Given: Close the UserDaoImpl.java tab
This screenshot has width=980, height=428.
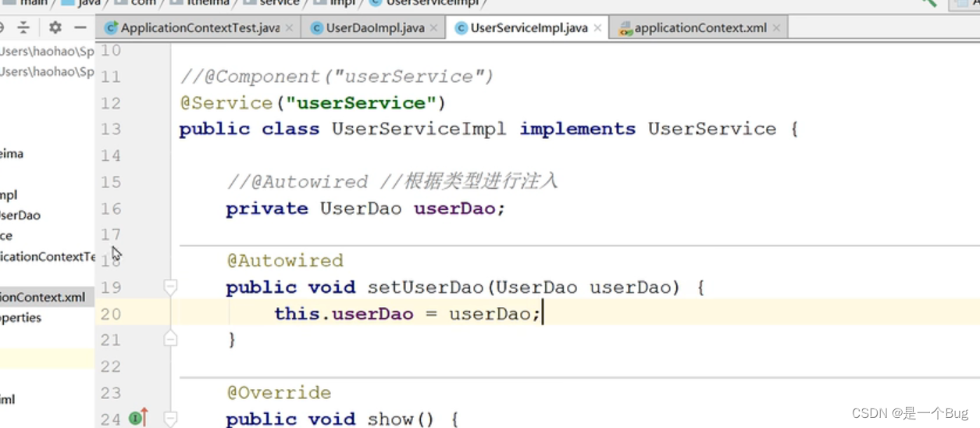Looking at the screenshot, I should point(433,28).
